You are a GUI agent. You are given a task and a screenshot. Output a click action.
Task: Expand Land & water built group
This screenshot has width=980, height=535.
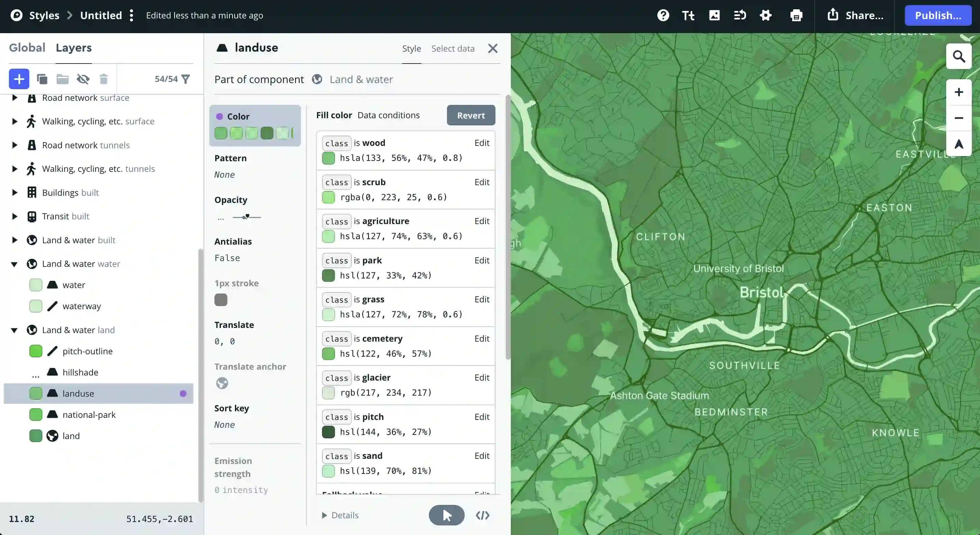coord(14,240)
